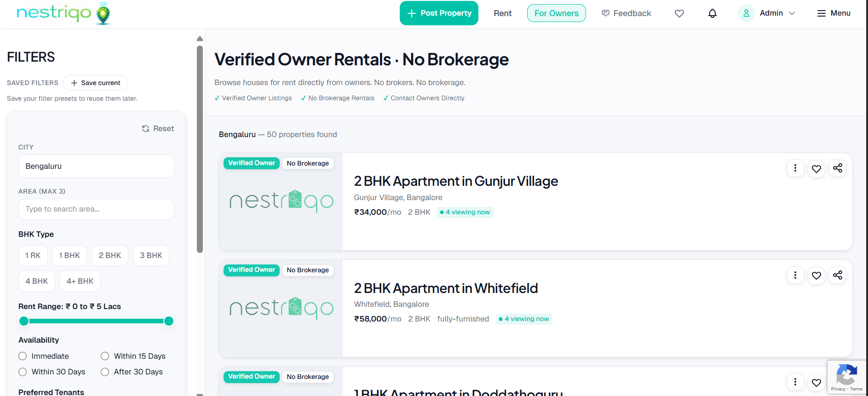Click the Post Property button

pyautogui.click(x=438, y=13)
